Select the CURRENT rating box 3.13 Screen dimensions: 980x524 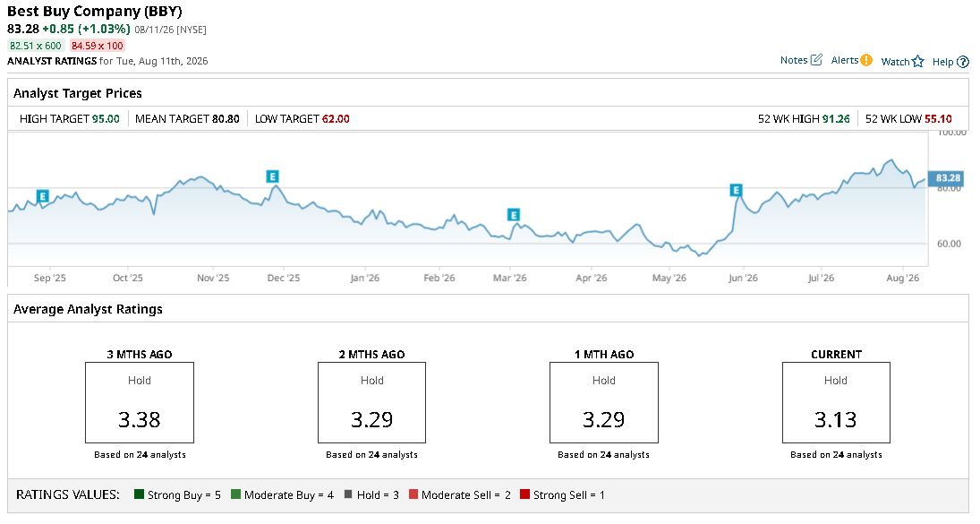tap(836, 403)
